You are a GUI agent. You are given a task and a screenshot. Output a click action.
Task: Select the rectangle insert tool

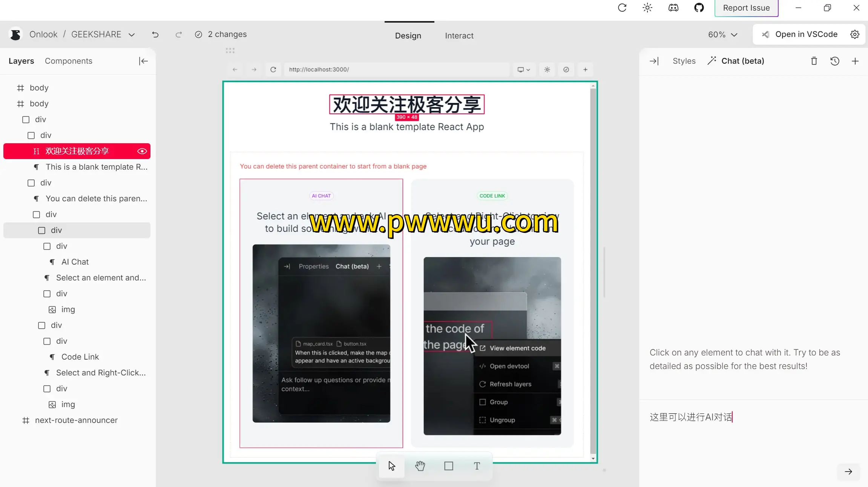pos(449,466)
